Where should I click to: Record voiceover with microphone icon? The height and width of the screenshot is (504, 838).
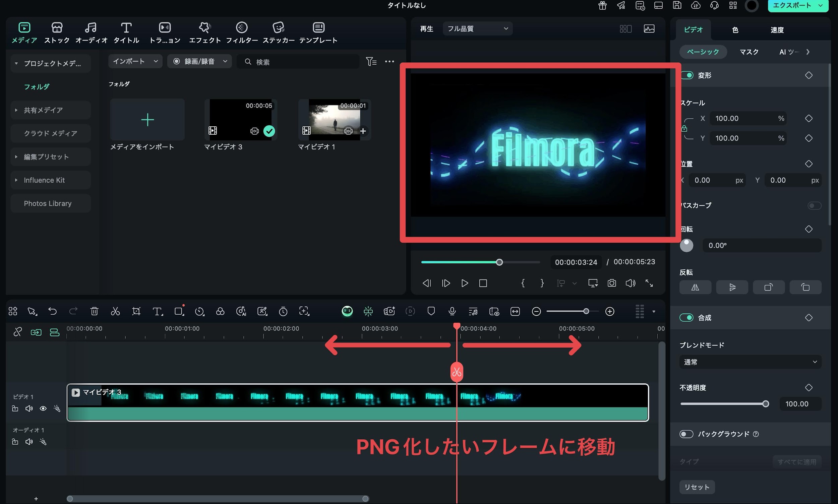pyautogui.click(x=452, y=311)
